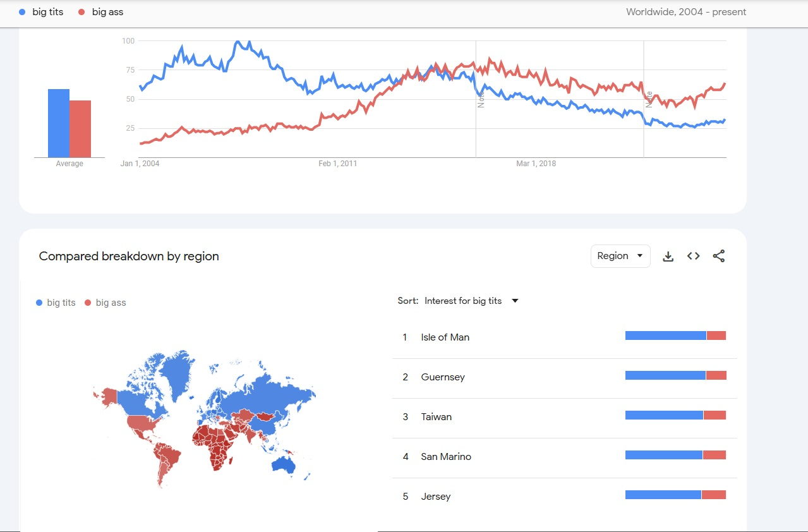Click the red Average bar
The height and width of the screenshot is (532, 808).
coord(80,129)
